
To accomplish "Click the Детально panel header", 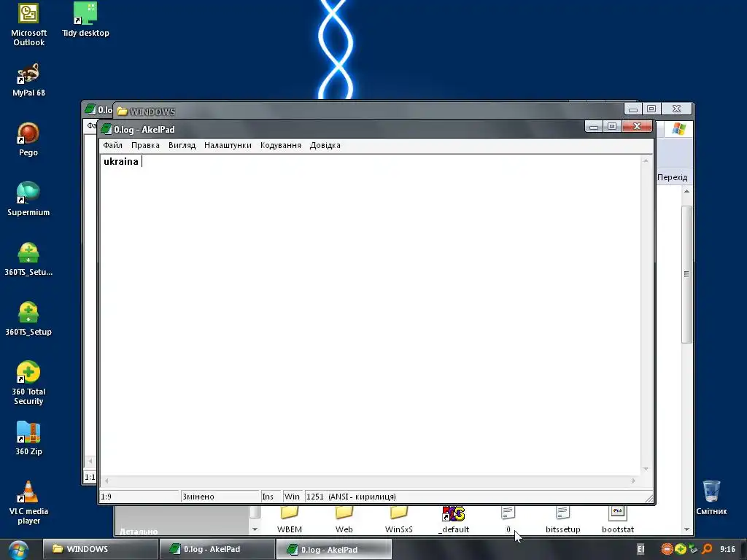I will (139, 531).
